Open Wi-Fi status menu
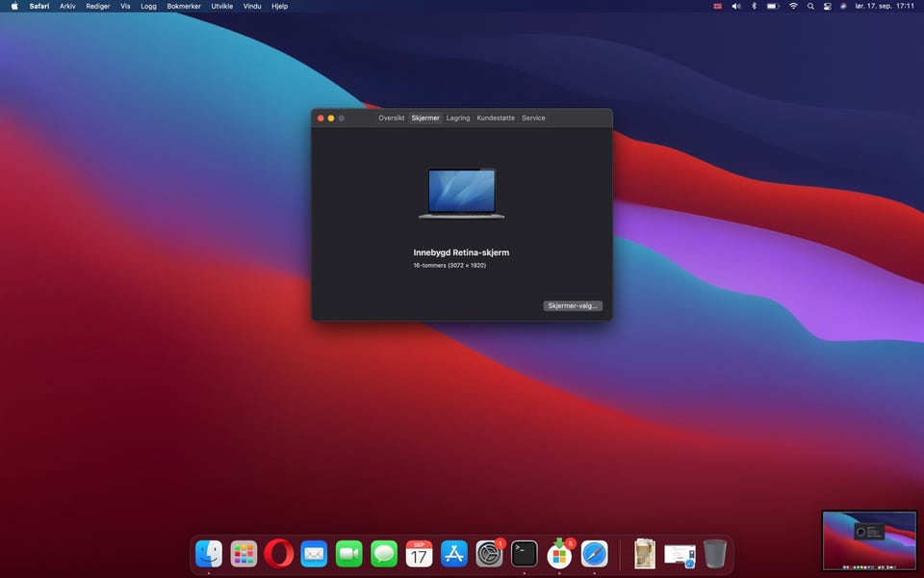 [x=793, y=6]
